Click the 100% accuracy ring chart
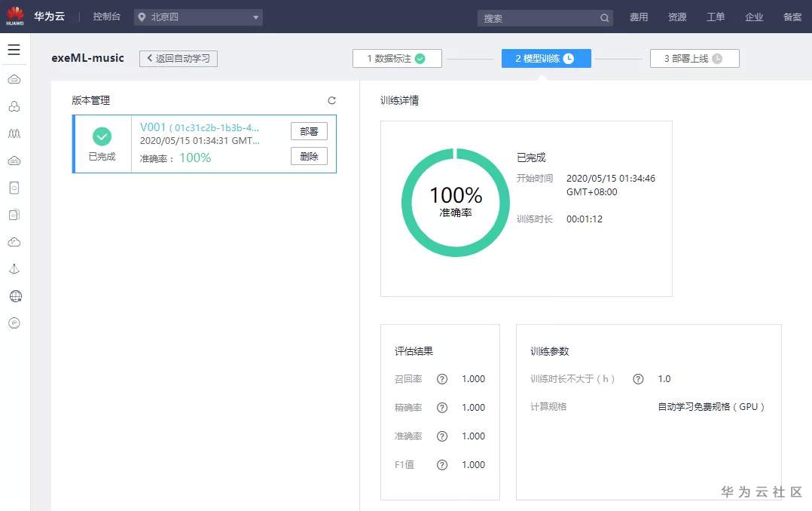The height and width of the screenshot is (511, 812). coord(455,203)
